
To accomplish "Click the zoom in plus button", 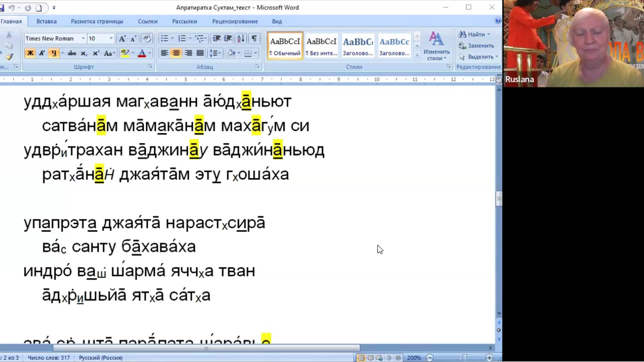I will point(489,358).
